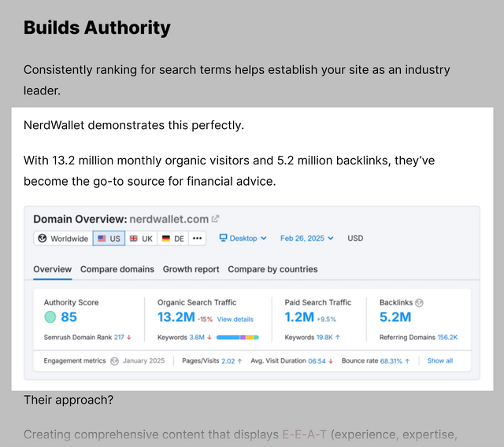Image resolution: width=504 pixels, height=447 pixels.
Task: Open more regions ellipsis button
Action: (x=197, y=238)
